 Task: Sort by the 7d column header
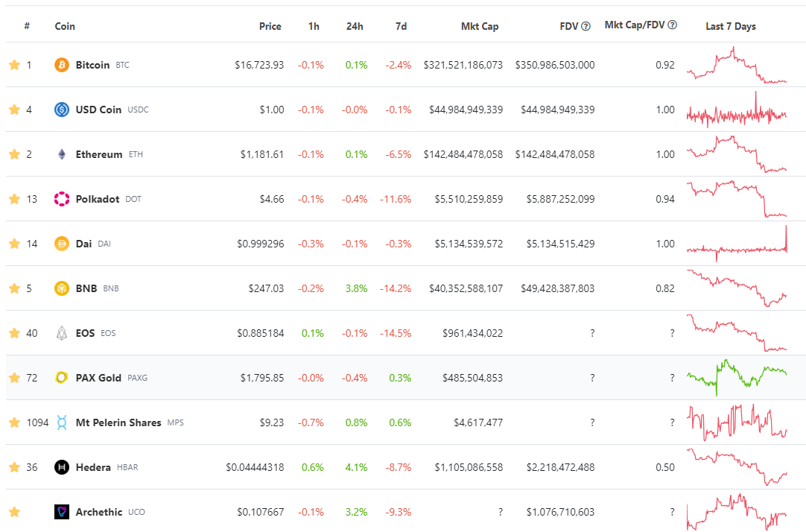point(401,26)
